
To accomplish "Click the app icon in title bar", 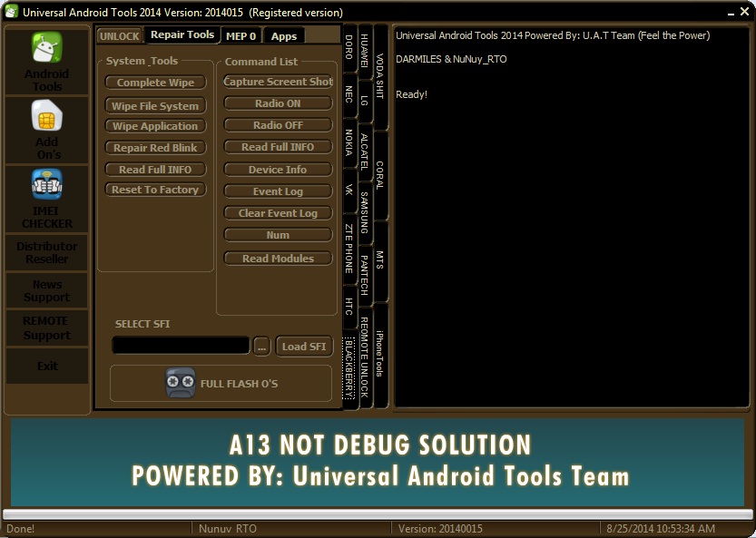I will tap(11, 13).
